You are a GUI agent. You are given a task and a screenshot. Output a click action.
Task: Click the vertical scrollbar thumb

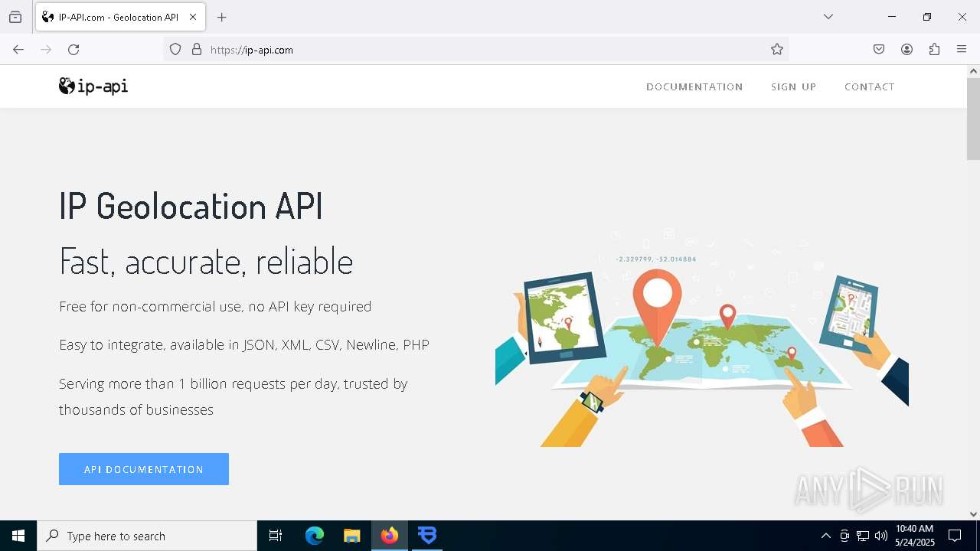pos(973,119)
